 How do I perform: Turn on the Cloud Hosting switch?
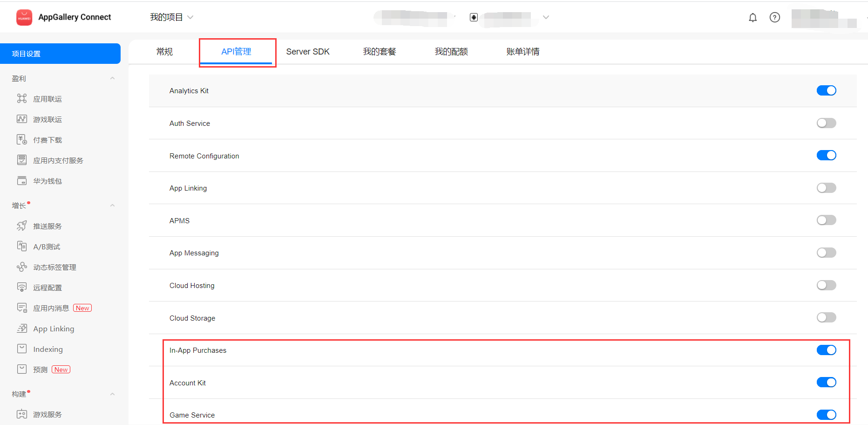pos(826,285)
